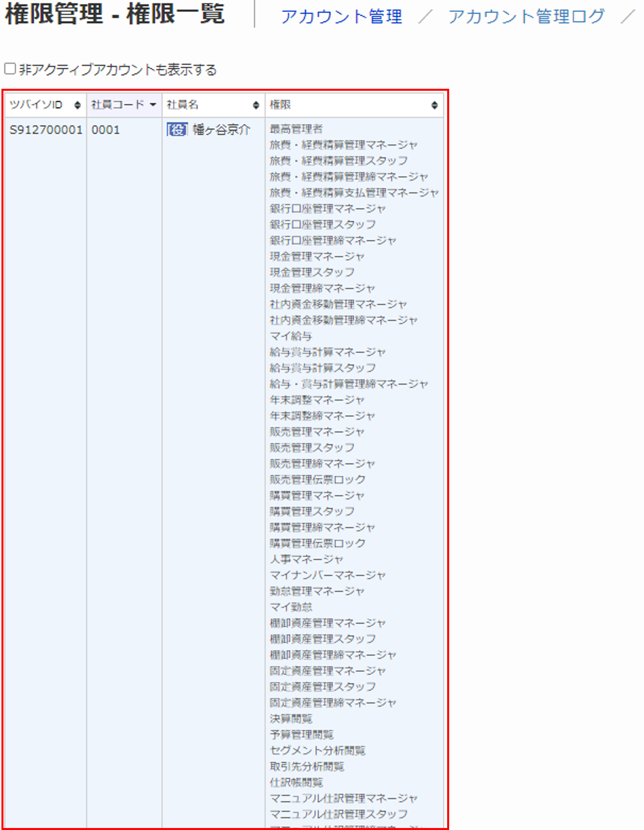
Task: Click the 旅費・経費精算支払管理マネージャ entry
Action: tap(354, 193)
